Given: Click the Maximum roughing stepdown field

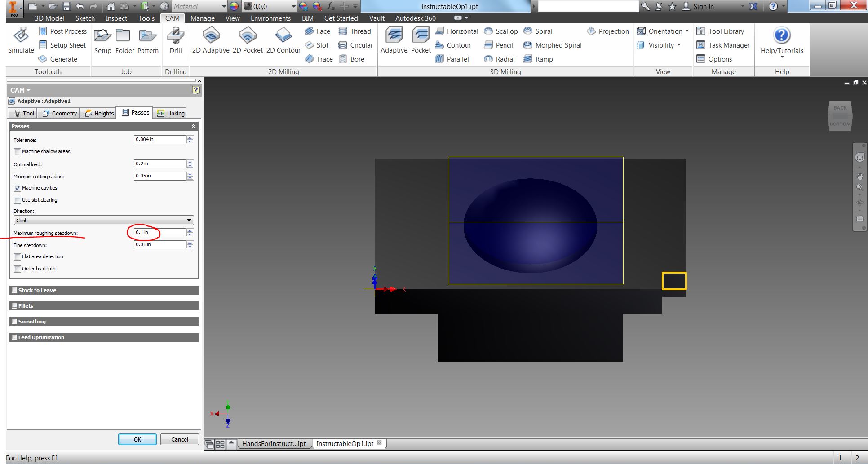Looking at the screenshot, I should click(160, 233).
